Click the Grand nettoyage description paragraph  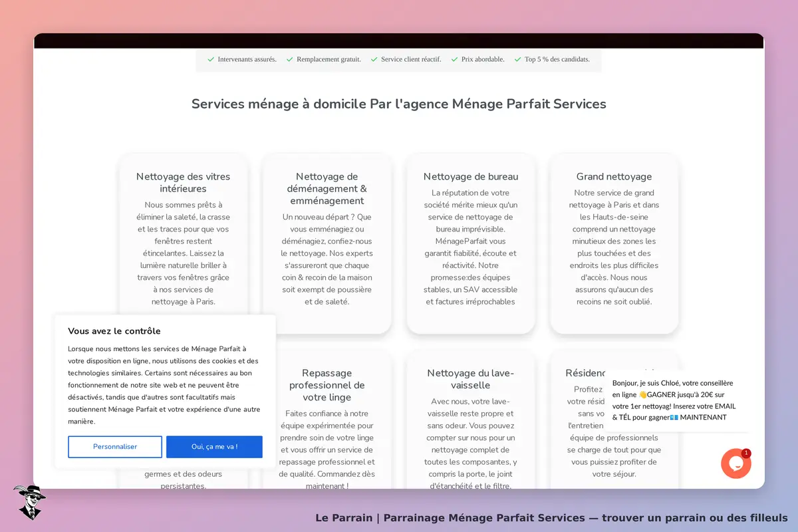point(614,247)
